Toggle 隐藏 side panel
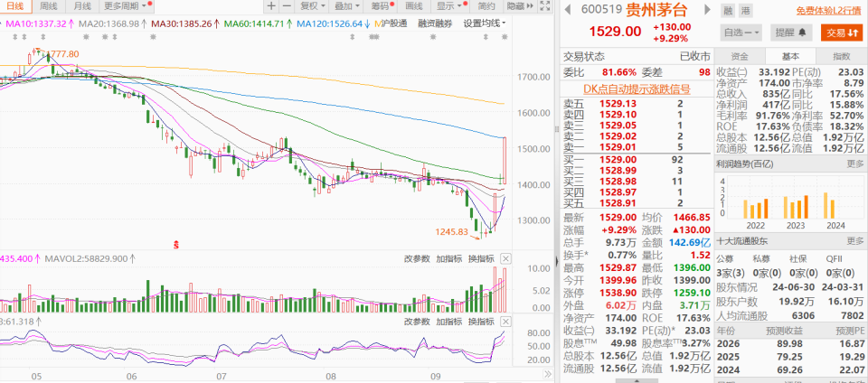Viewport: 868px width, 383px height. pos(521,6)
